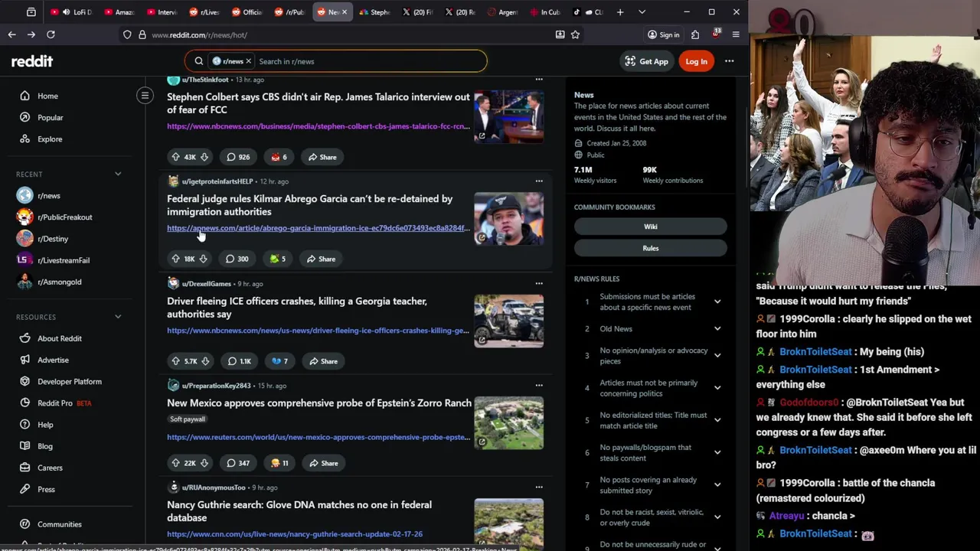
Task: Open the nbcnews Colbert article link
Action: coord(318,126)
